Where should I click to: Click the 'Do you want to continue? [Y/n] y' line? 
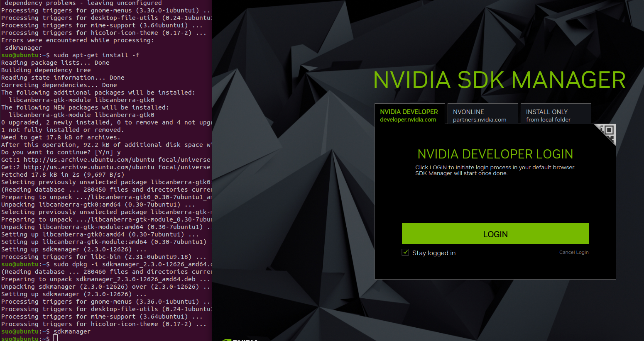coord(61,152)
